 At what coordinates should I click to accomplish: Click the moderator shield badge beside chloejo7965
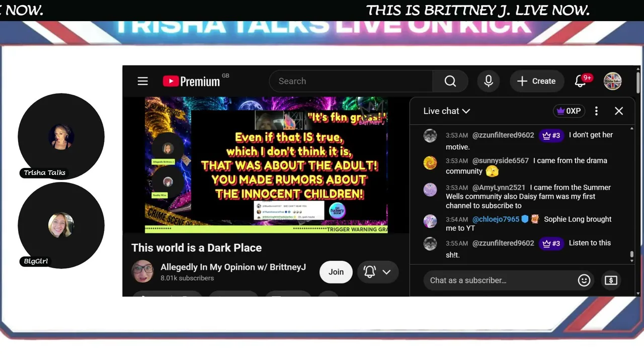coord(525,219)
